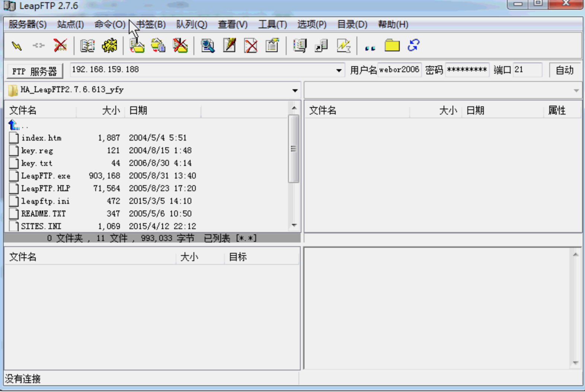This screenshot has height=392, width=585.
Task: Expand the remote path dropdown arrow
Action: [576, 90]
